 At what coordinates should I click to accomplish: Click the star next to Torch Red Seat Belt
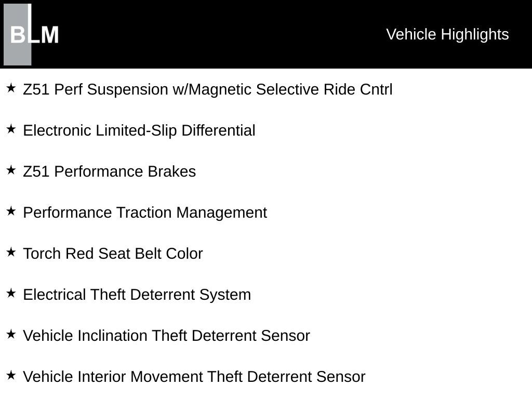[x=11, y=252]
